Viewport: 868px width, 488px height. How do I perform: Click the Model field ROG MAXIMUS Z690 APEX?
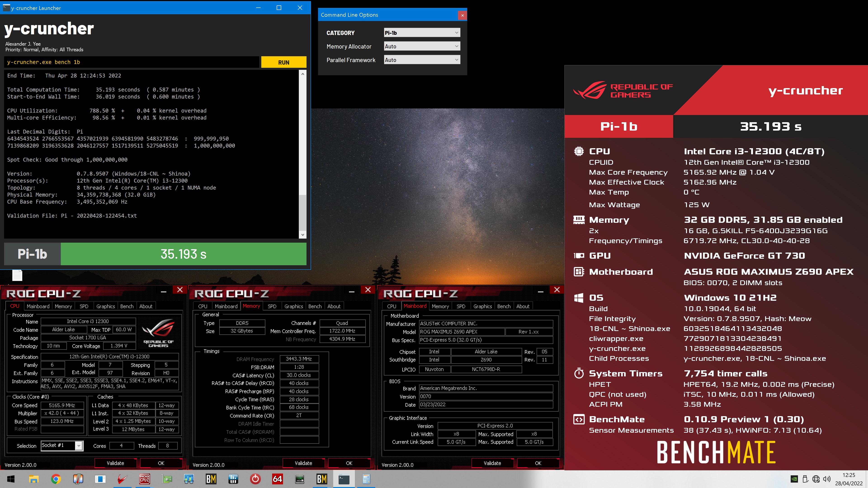pos(462,332)
